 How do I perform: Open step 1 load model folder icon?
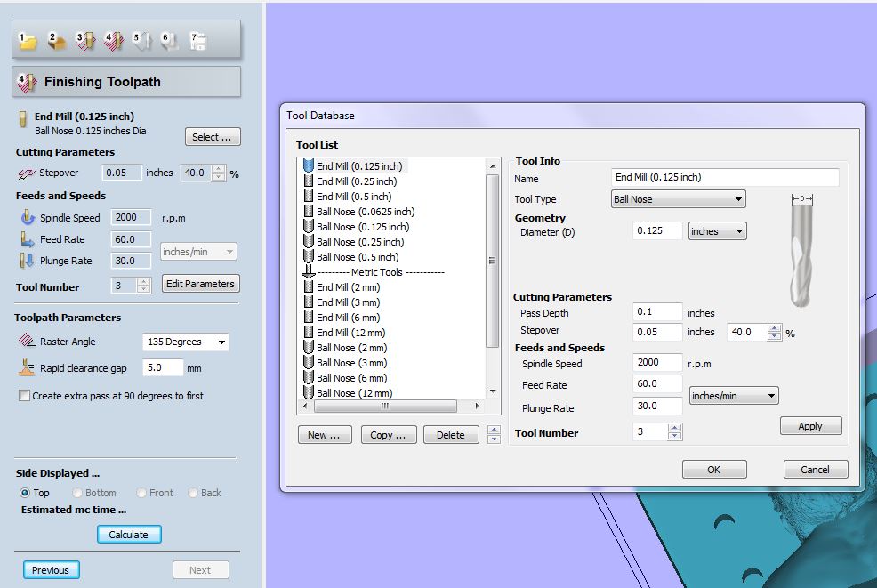tap(28, 40)
